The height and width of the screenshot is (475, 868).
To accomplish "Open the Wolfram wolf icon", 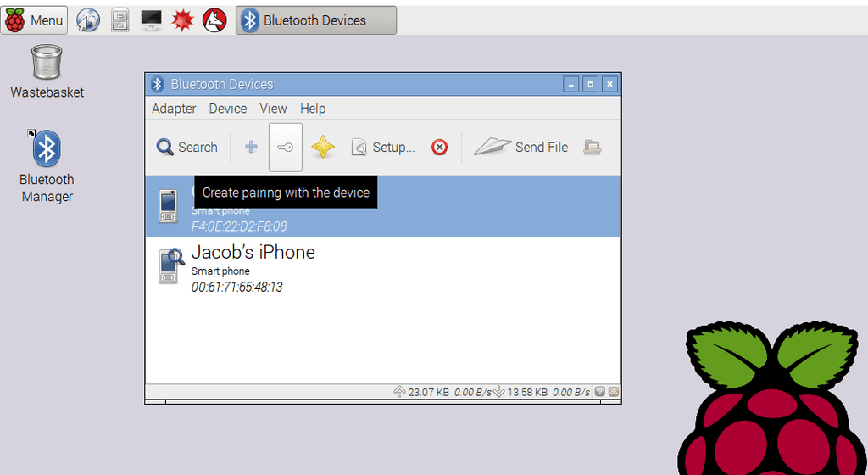I will pyautogui.click(x=214, y=20).
